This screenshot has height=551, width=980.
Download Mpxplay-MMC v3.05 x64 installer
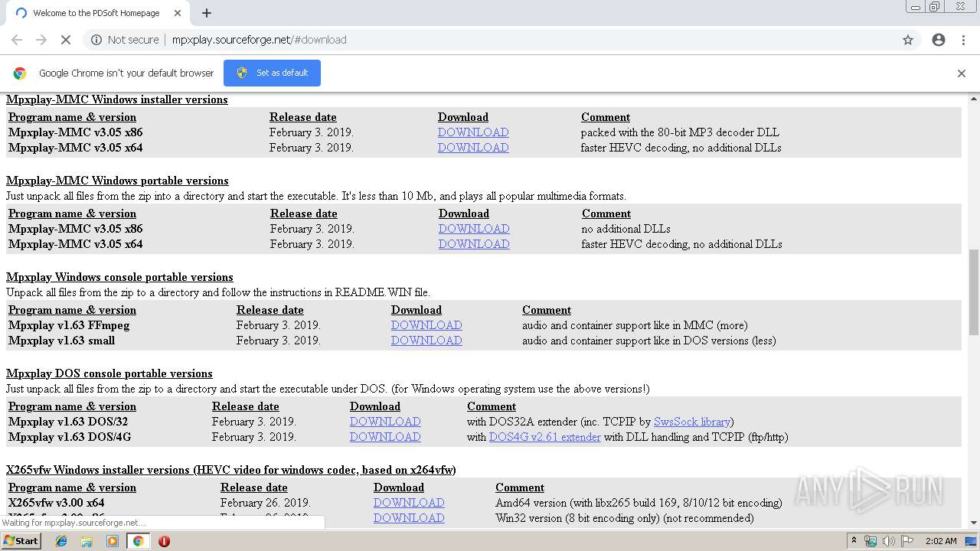[x=473, y=148]
